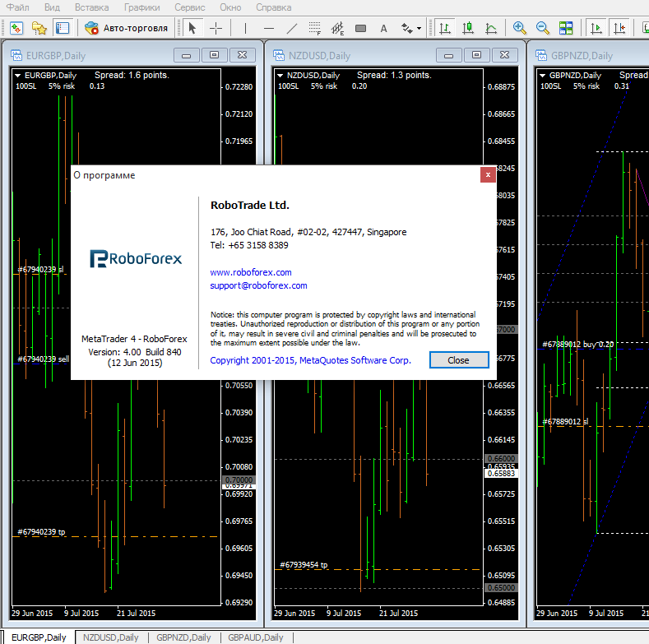Select the gray rectangle label tool
This screenshot has height=644, width=649.
(360, 28)
